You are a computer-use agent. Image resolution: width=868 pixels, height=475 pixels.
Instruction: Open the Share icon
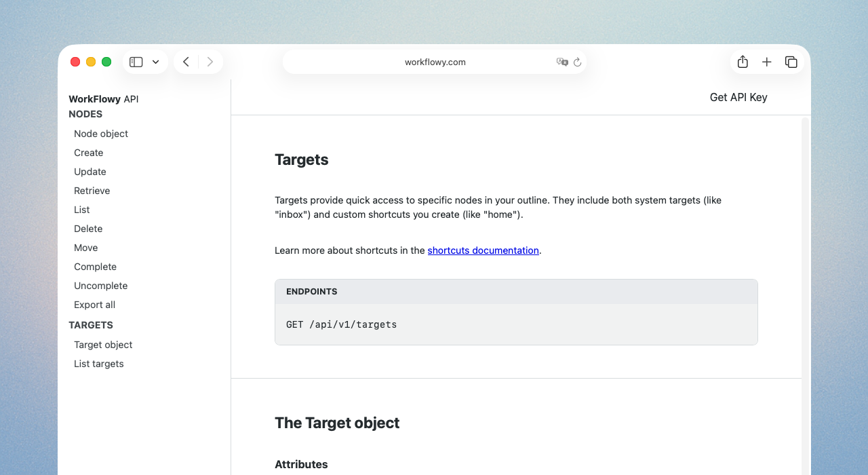pyautogui.click(x=742, y=61)
